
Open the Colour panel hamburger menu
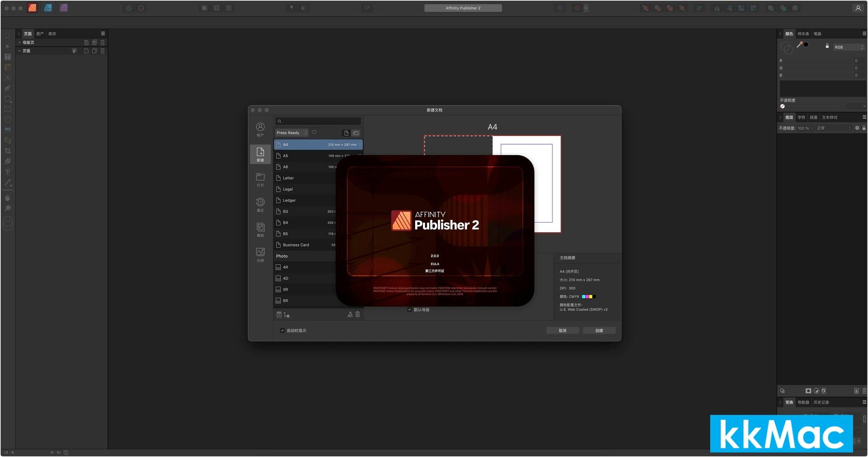(x=864, y=33)
